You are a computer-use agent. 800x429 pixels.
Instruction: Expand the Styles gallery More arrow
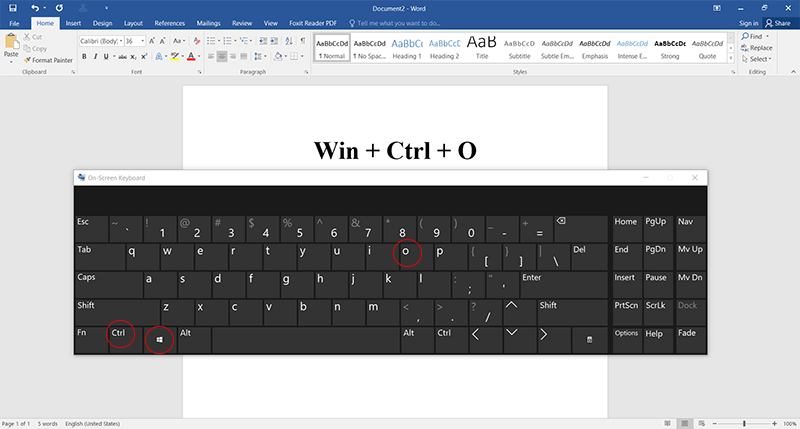point(731,59)
